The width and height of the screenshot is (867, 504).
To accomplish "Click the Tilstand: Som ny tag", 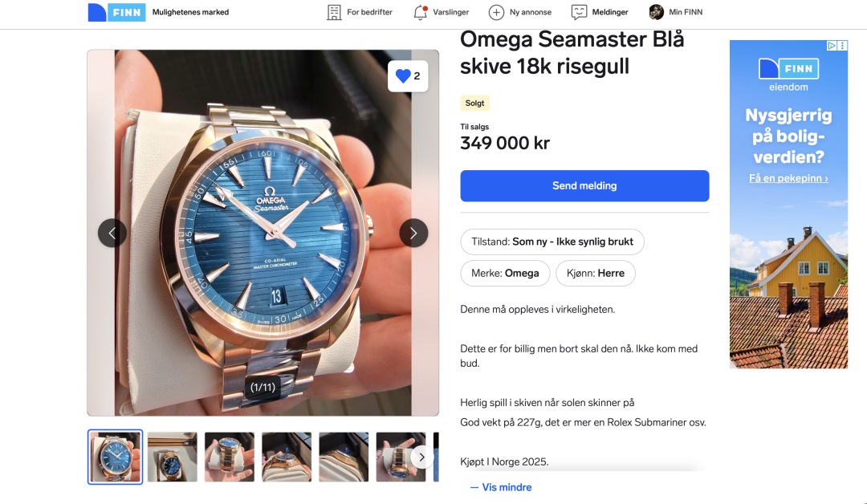I will 552,242.
